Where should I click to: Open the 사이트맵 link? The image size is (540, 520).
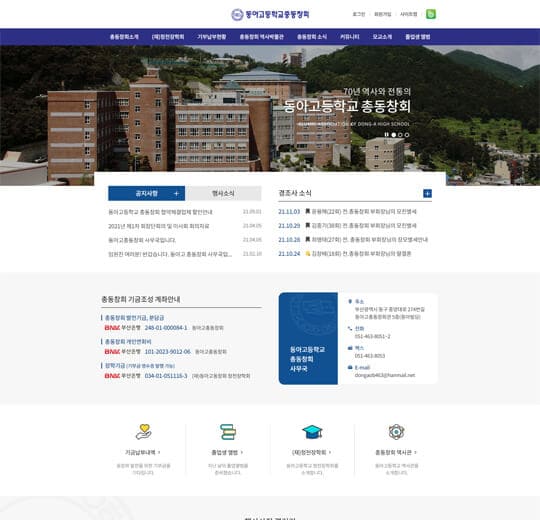tap(408, 14)
